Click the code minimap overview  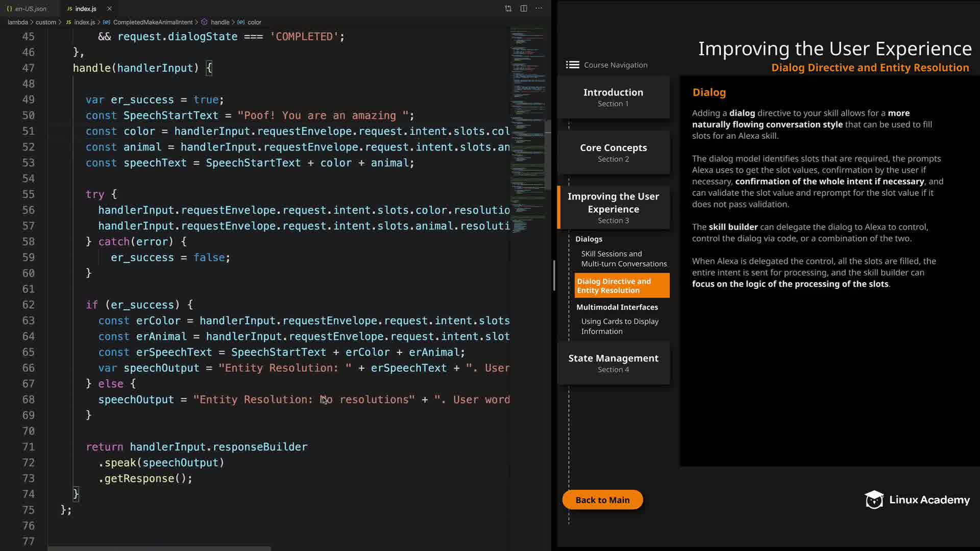(527, 128)
